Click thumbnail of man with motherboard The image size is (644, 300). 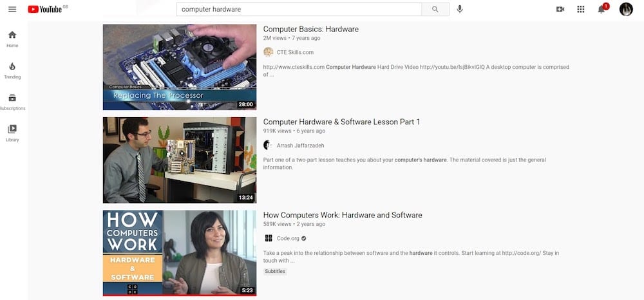click(180, 160)
